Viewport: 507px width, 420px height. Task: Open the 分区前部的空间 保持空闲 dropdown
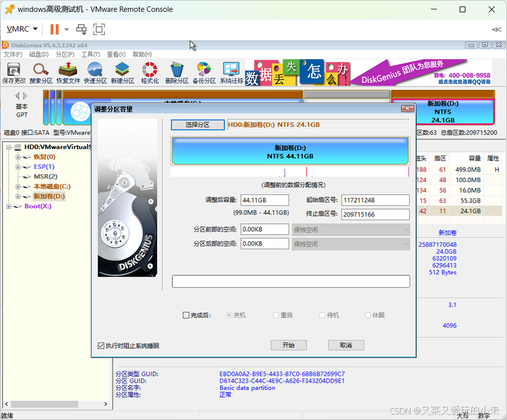351,230
